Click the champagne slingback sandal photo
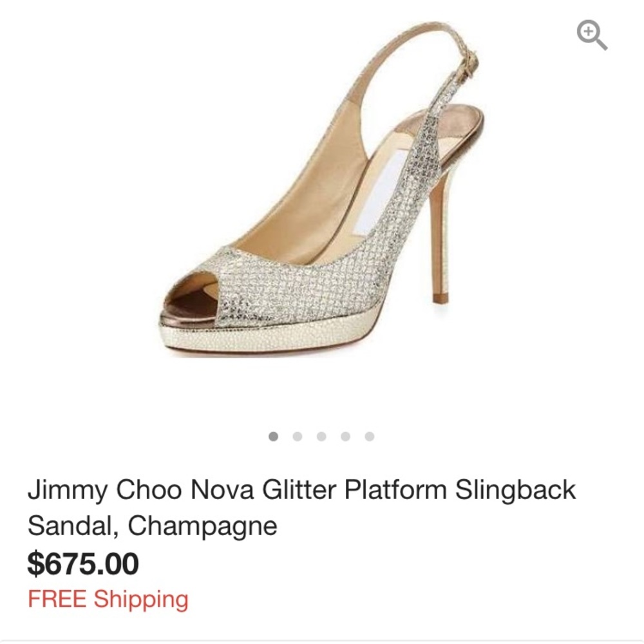Image resolution: width=644 pixels, height=644 pixels. pos(322,206)
